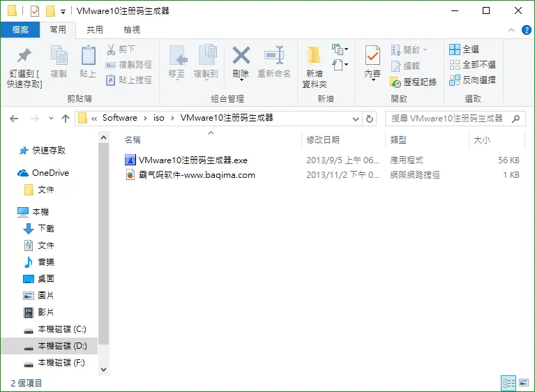The height and width of the screenshot is (392, 535).
Task: Click the refresh icon beside address bar
Action: coord(370,119)
